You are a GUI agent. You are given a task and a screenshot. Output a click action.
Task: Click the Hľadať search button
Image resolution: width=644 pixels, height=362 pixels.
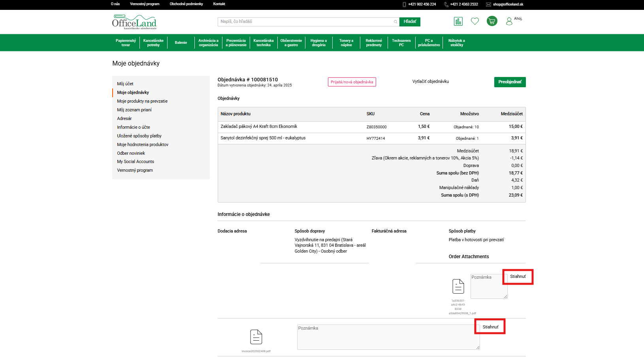tap(410, 22)
